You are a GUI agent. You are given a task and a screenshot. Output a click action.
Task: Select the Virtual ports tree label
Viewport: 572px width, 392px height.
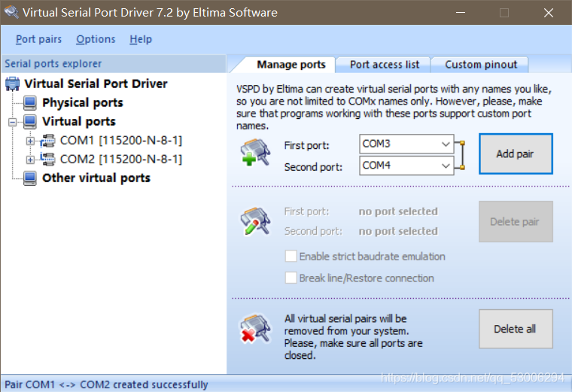(x=79, y=121)
